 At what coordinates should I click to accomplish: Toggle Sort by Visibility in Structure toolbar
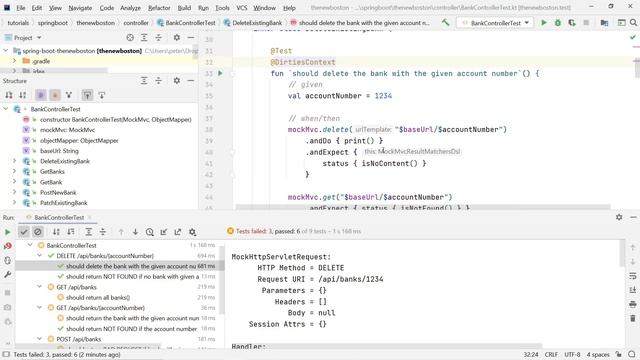(9, 95)
